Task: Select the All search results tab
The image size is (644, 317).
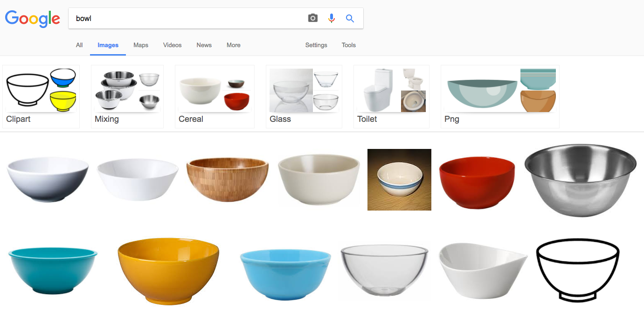Action: coord(79,45)
